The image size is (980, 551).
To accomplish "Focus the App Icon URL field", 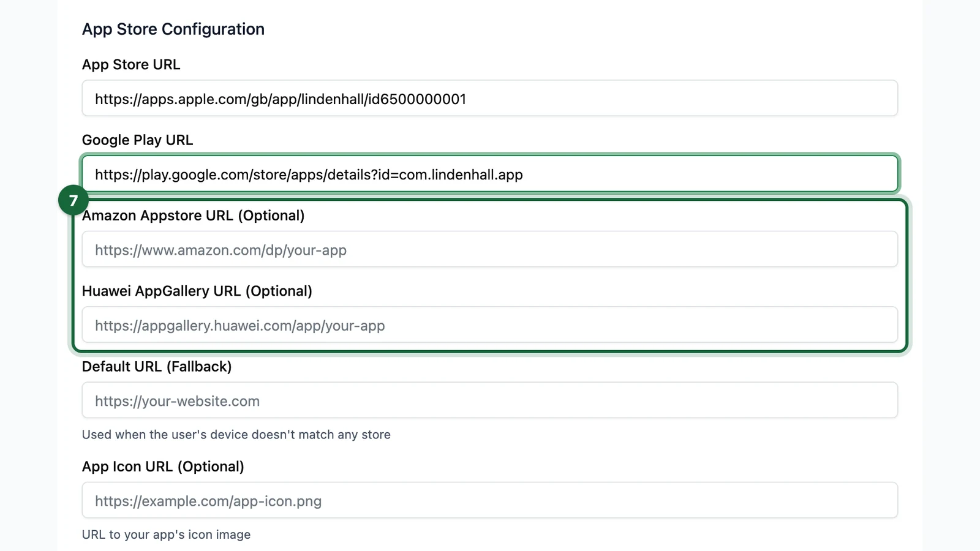I will (490, 500).
